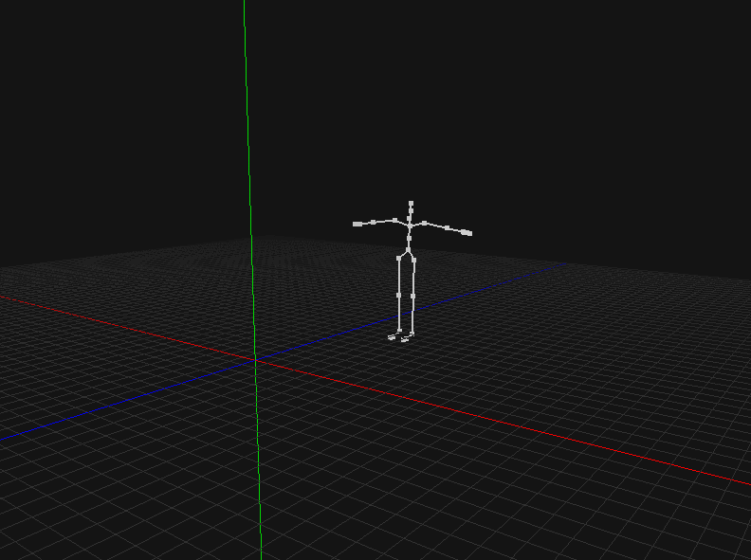Pick the knee joint of the screen-right leg

click(x=412, y=297)
